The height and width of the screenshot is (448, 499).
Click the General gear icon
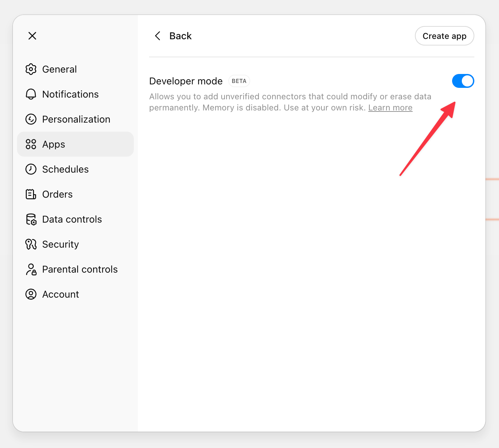(31, 69)
